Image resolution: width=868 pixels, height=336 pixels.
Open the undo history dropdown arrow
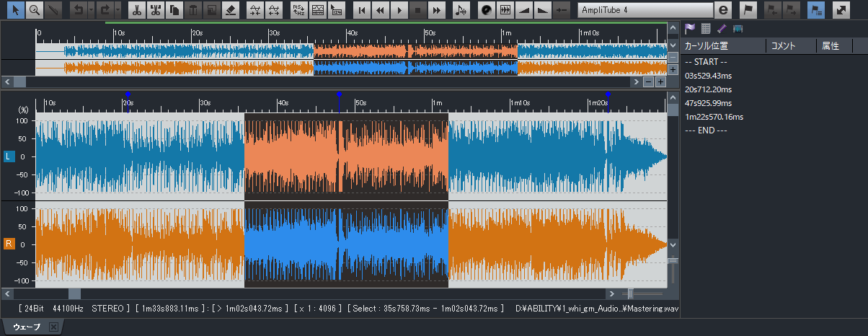[x=92, y=10]
